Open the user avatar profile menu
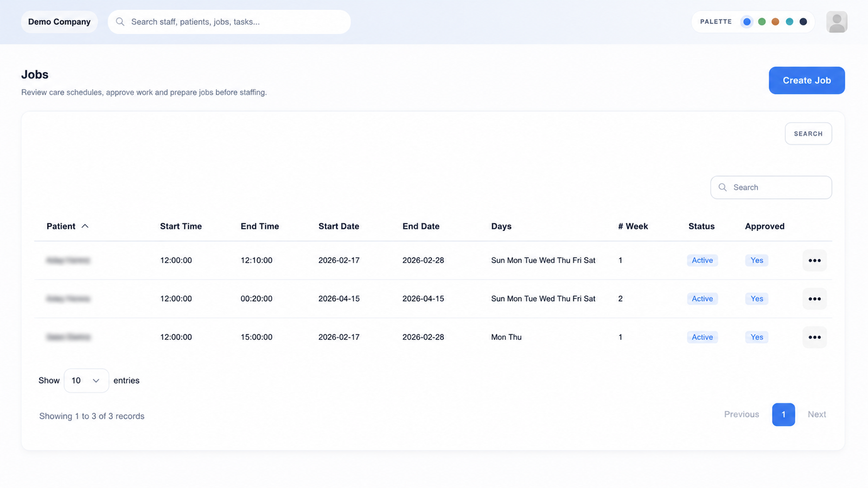This screenshot has width=868, height=488. tap(837, 22)
